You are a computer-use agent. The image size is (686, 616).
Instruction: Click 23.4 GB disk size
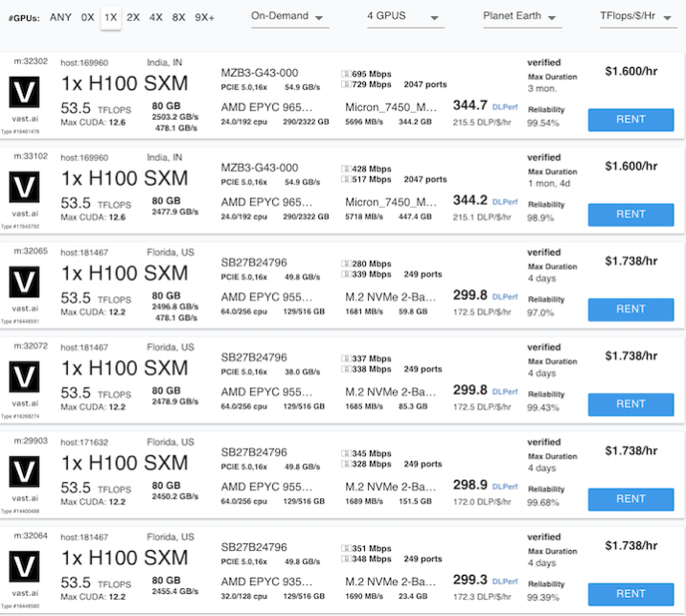tap(413, 596)
